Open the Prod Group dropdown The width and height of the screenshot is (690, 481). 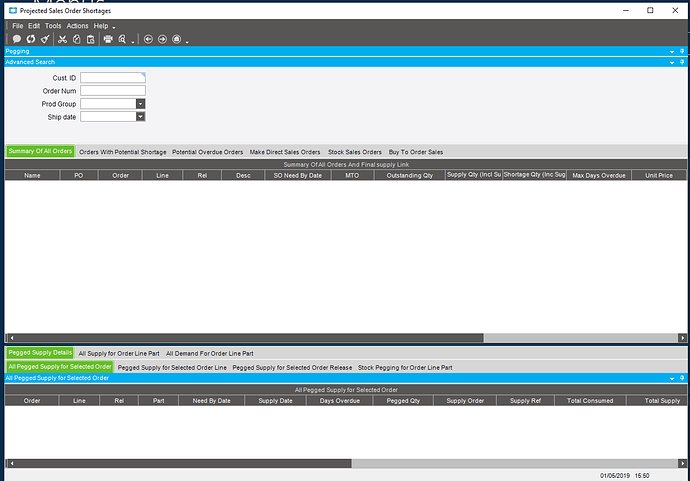(x=140, y=104)
